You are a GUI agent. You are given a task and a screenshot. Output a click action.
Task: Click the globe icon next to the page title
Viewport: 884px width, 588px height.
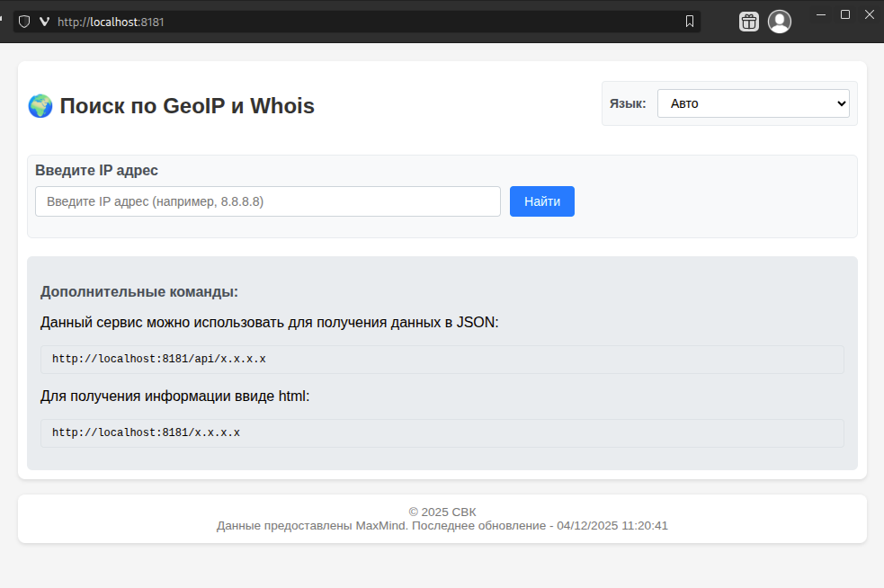[x=40, y=105]
